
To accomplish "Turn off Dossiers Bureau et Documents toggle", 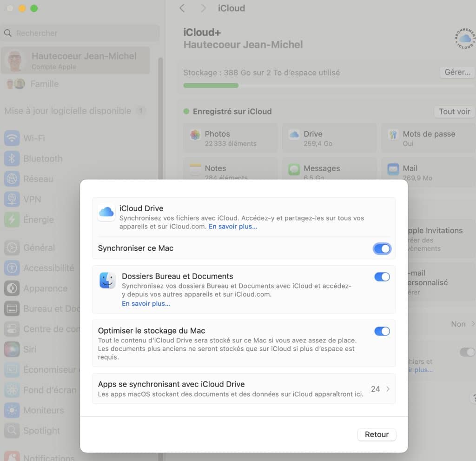I will point(382,277).
